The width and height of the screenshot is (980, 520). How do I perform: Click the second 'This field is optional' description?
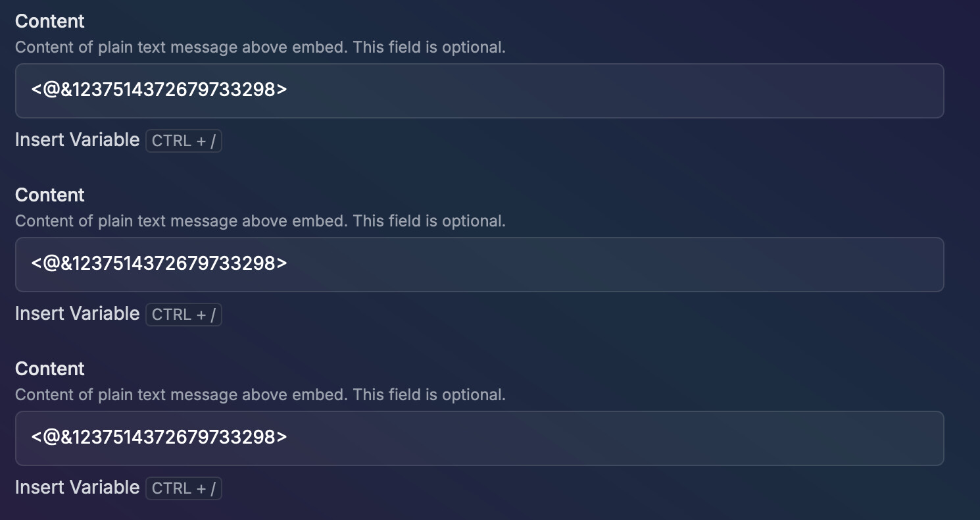click(429, 221)
